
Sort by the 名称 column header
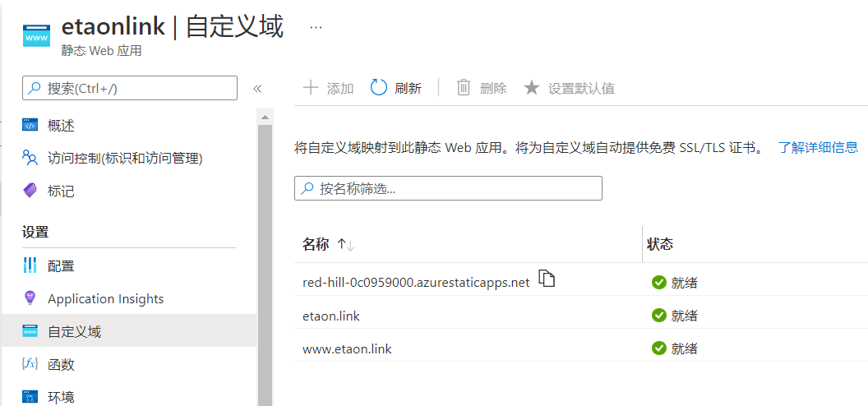tap(316, 244)
